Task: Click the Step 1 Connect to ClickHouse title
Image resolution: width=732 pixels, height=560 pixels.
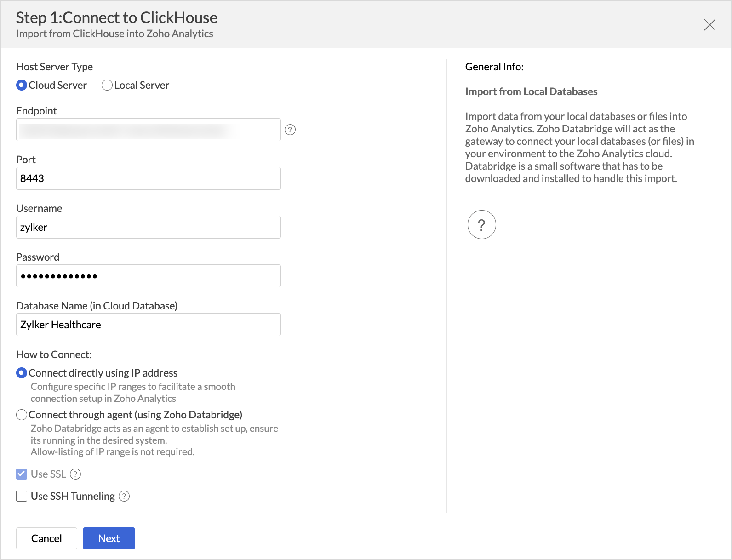Action: pyautogui.click(x=117, y=17)
